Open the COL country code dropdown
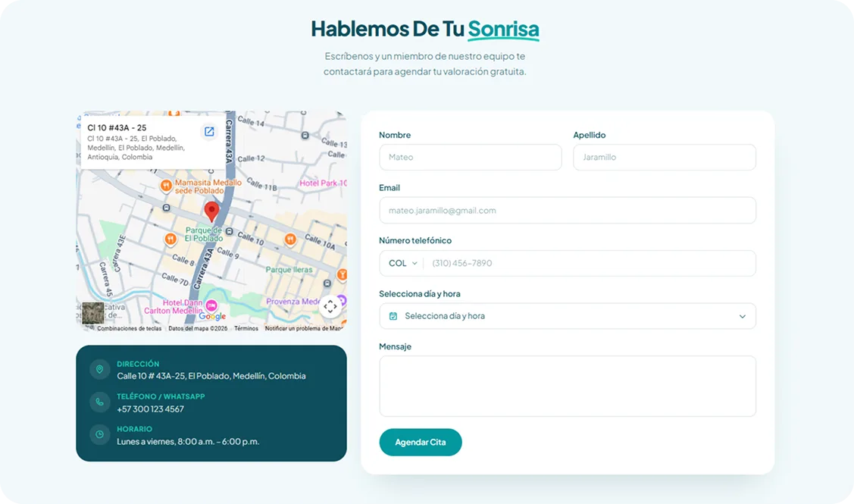This screenshot has height=504, width=854. 403,263
